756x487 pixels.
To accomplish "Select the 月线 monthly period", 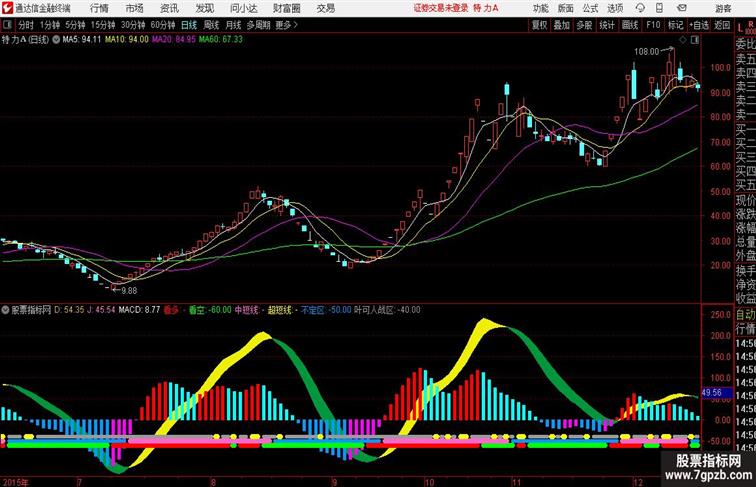I will [x=233, y=25].
